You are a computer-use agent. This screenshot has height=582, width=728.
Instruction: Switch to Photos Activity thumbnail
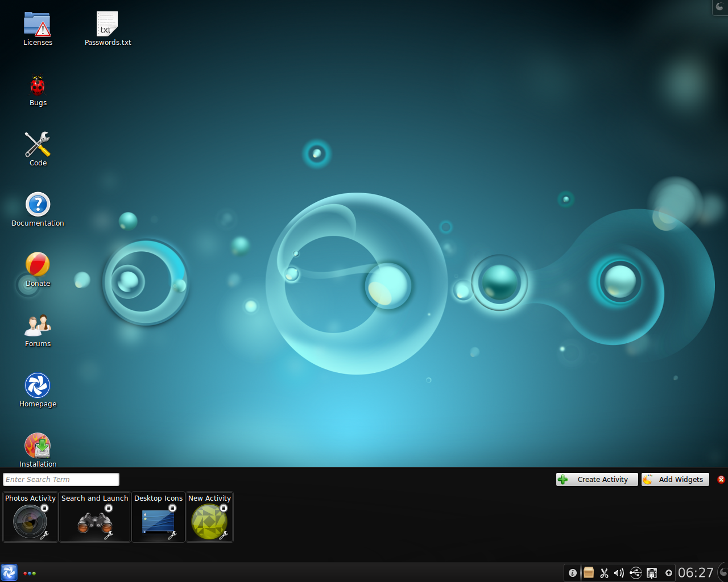pos(30,517)
